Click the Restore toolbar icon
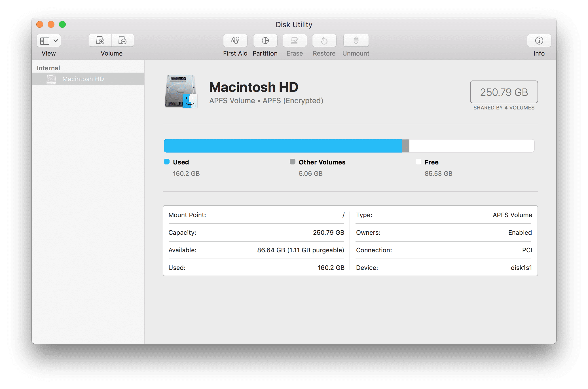The width and height of the screenshot is (588, 389). (324, 41)
